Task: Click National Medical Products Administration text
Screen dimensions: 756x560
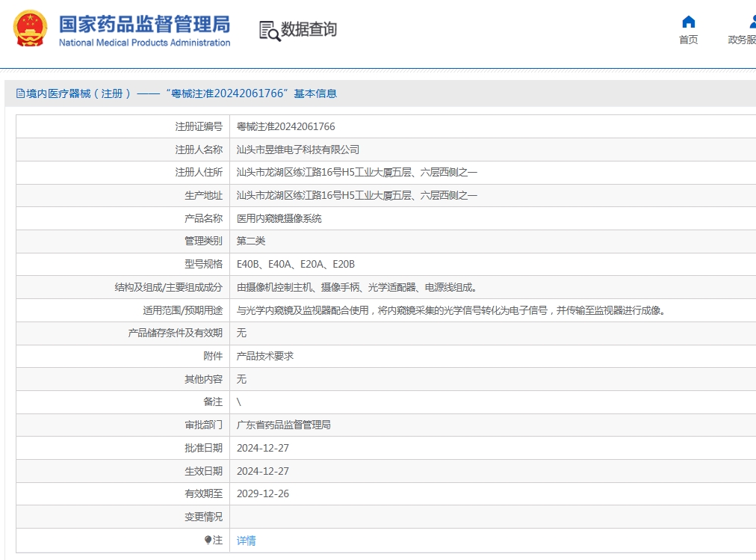Action: point(145,43)
